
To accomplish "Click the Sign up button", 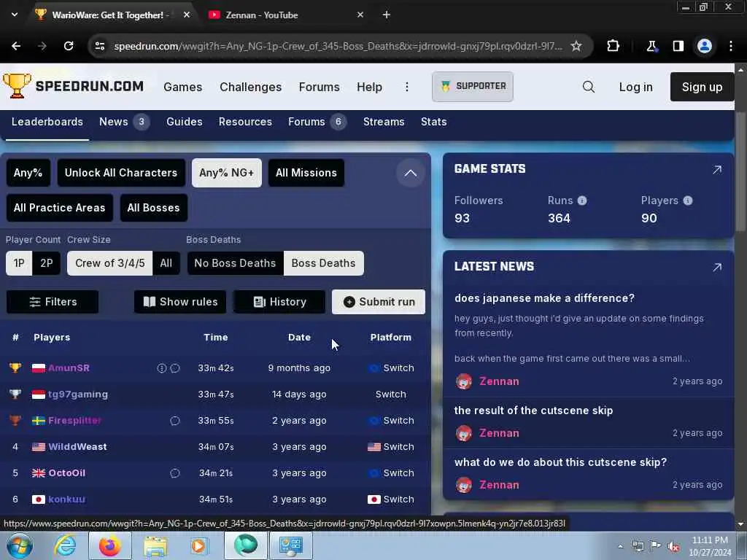I will pyautogui.click(x=702, y=87).
